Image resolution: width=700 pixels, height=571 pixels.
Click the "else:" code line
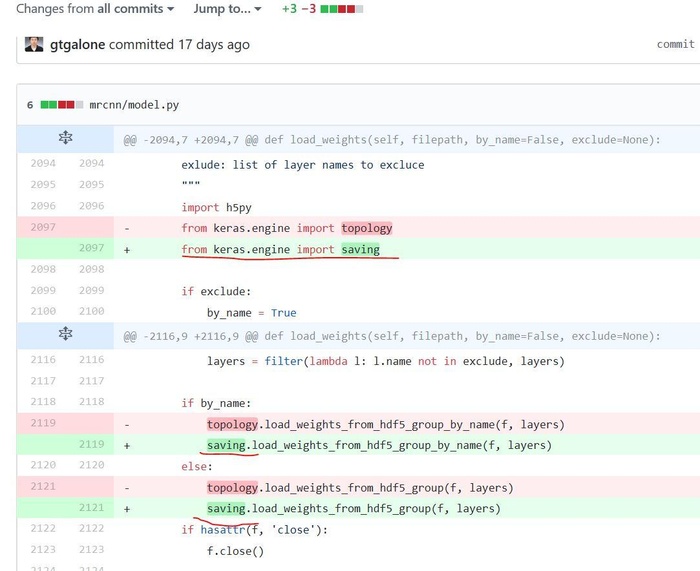pyautogui.click(x=197, y=467)
